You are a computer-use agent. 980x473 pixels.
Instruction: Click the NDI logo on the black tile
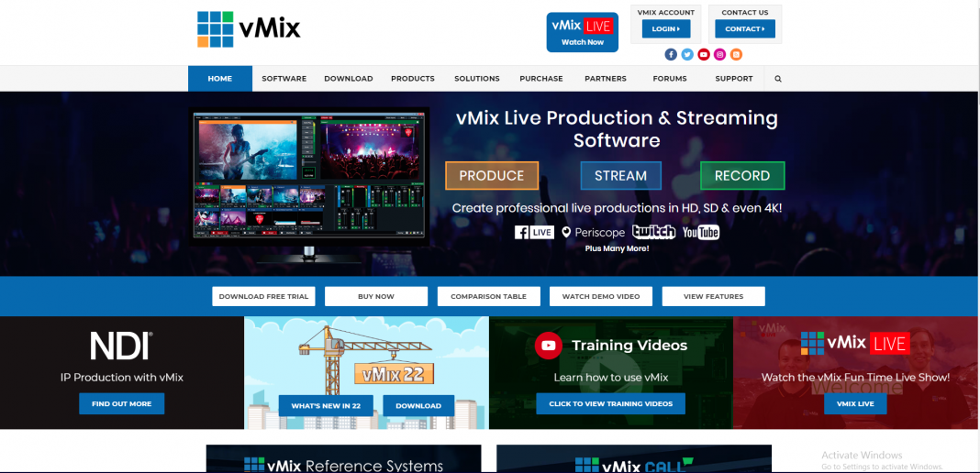click(121, 346)
